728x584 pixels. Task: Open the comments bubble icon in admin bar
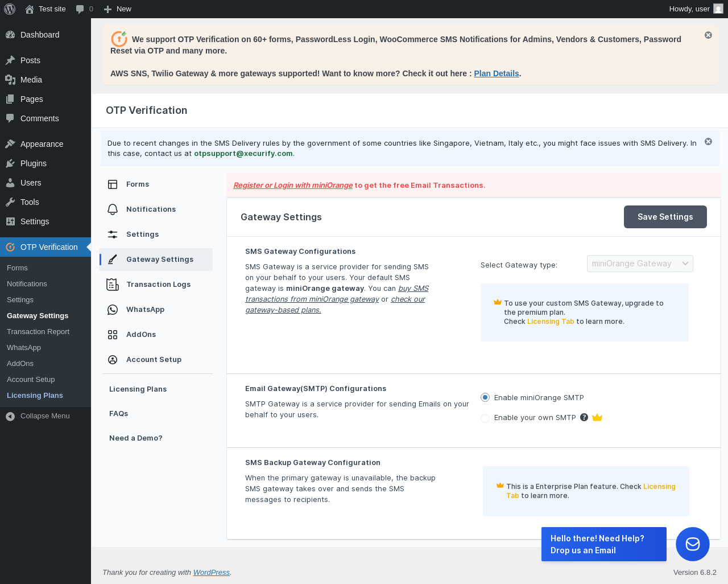pos(80,9)
